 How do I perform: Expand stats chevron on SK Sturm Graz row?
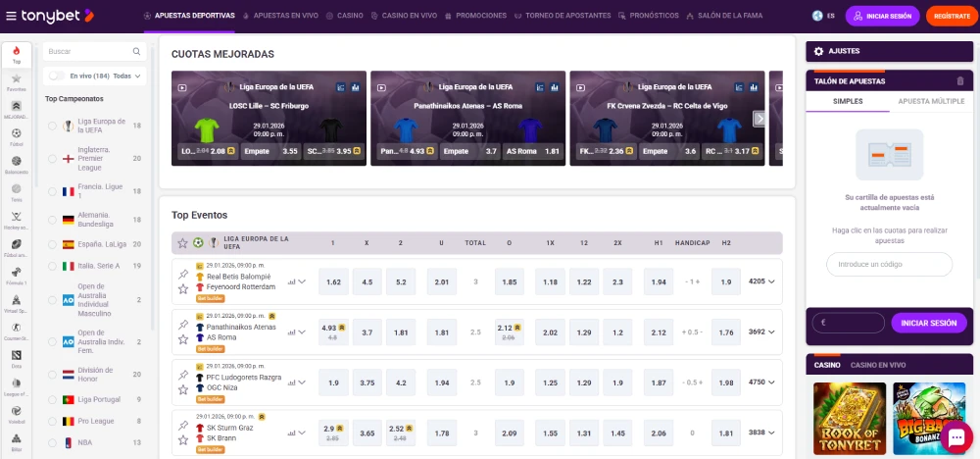pos(302,433)
